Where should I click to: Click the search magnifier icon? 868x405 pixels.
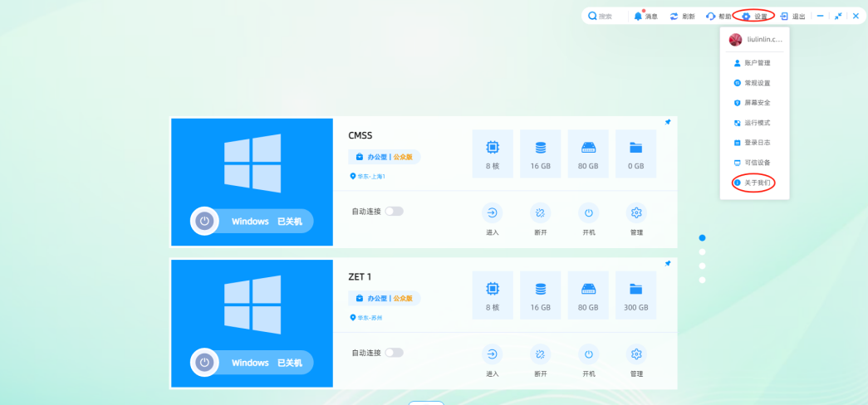click(592, 16)
